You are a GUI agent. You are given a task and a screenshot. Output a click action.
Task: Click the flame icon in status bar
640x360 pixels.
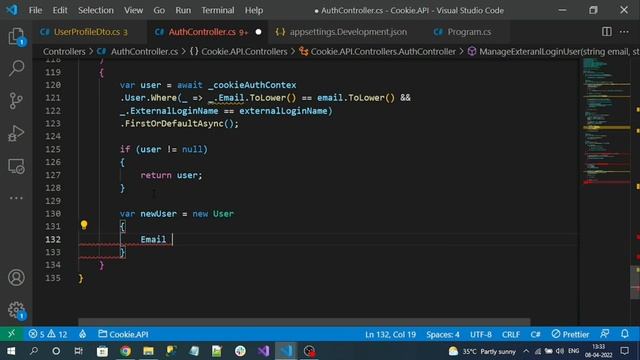(82, 334)
